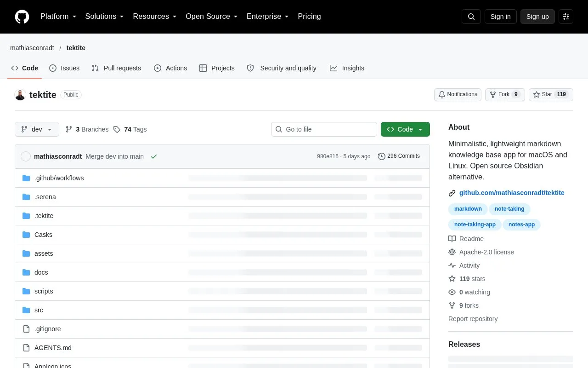Switch to the Actions tab
588x368 pixels.
170,68
